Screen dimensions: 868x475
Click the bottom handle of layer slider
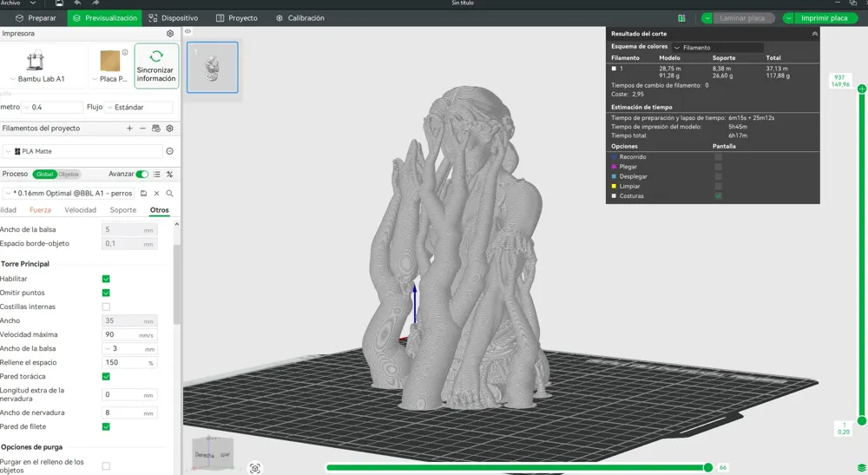[x=861, y=421]
